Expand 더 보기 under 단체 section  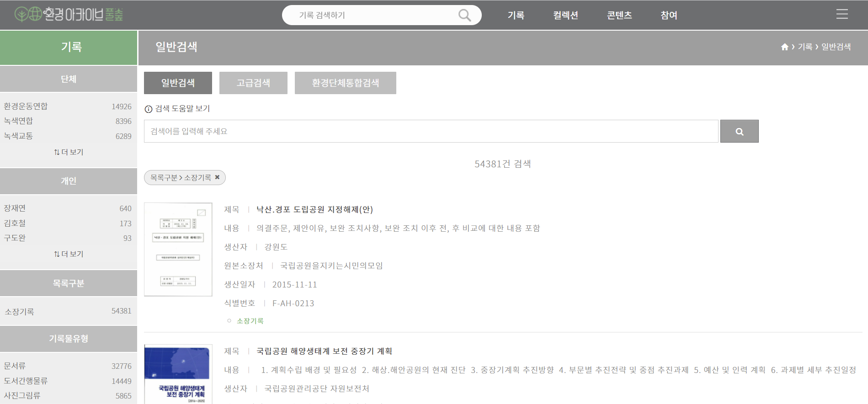tap(69, 152)
